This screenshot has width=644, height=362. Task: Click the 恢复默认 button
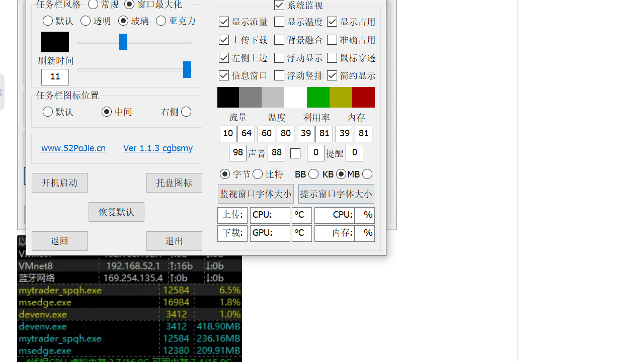(x=116, y=212)
